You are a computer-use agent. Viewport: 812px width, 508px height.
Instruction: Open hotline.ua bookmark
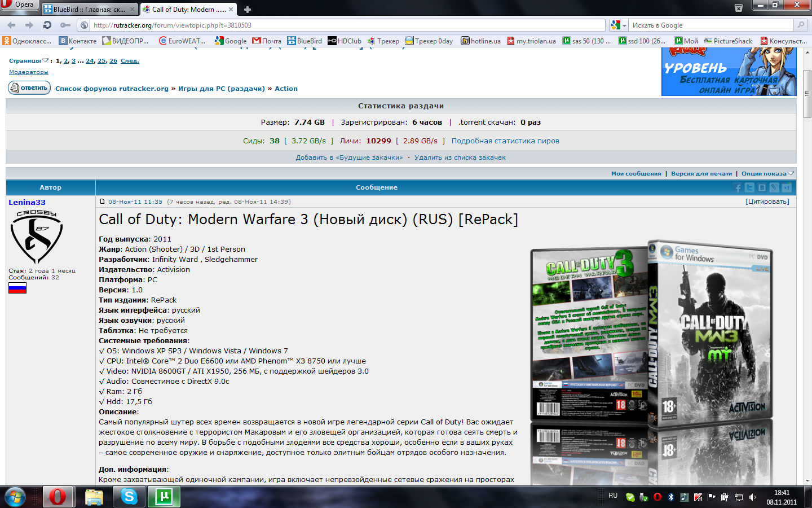point(481,41)
